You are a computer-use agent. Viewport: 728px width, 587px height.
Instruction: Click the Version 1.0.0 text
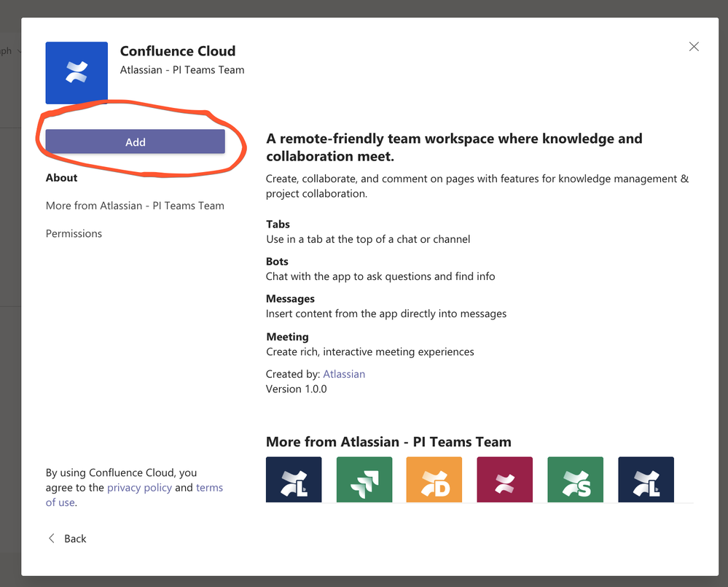tap(296, 389)
